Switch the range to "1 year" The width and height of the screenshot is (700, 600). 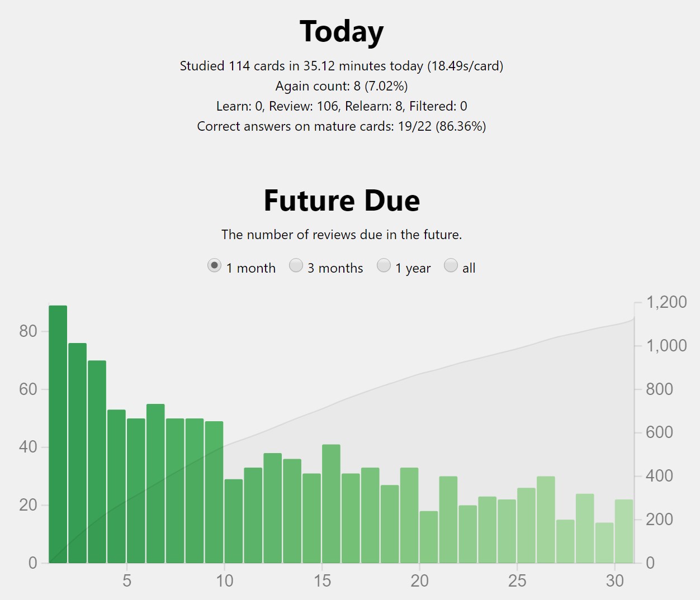[384, 265]
